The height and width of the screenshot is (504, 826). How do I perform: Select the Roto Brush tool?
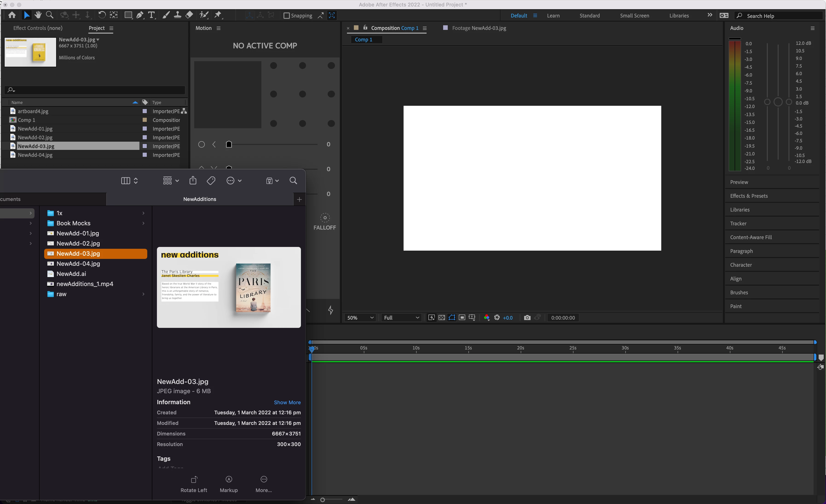pos(203,15)
